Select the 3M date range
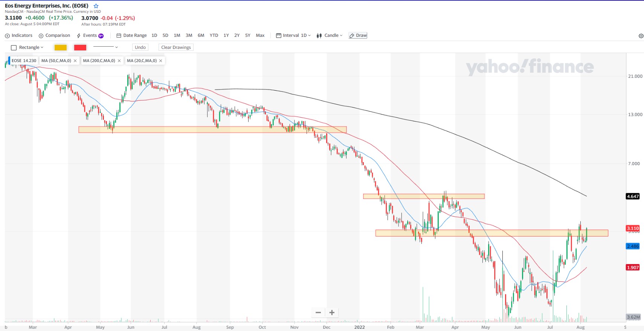 [189, 35]
